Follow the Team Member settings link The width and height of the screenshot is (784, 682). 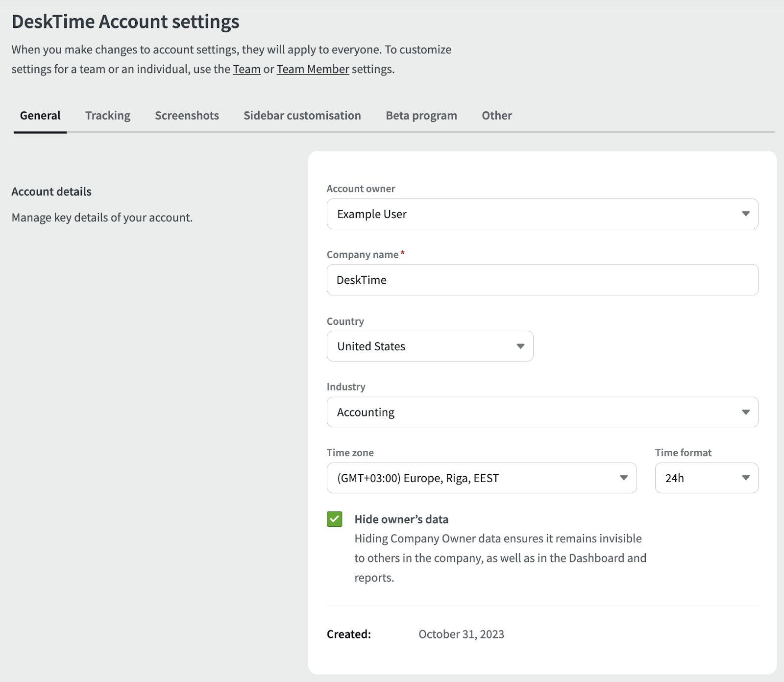coord(313,70)
